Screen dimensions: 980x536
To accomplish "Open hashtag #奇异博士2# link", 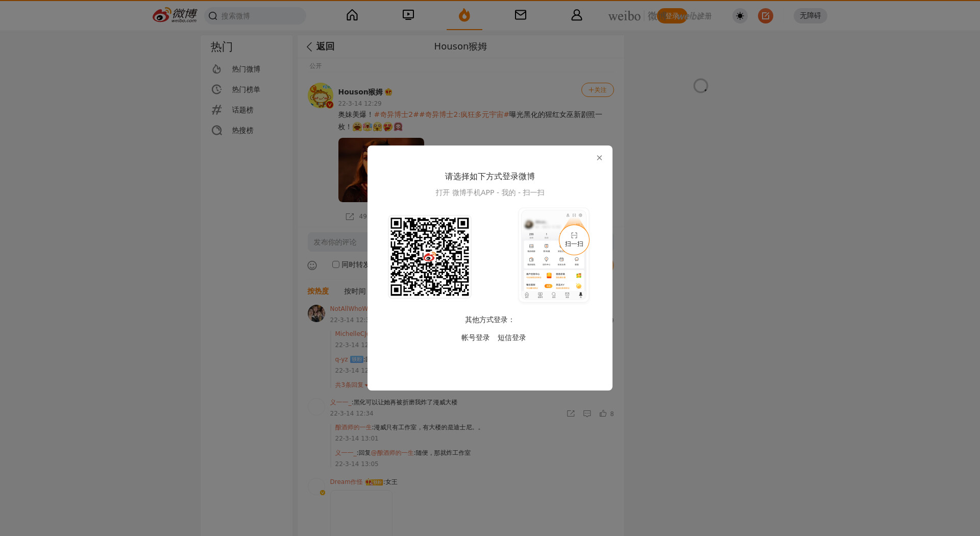I will coord(397,114).
